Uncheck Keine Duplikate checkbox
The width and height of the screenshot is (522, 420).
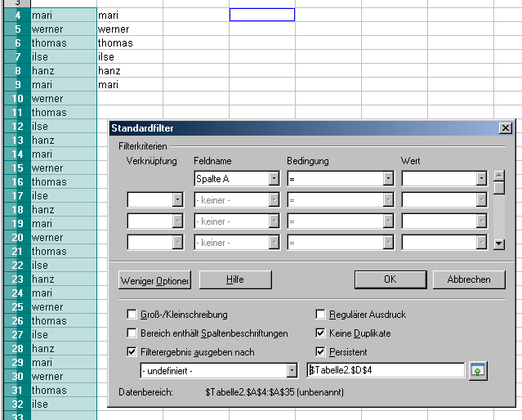tap(321, 333)
